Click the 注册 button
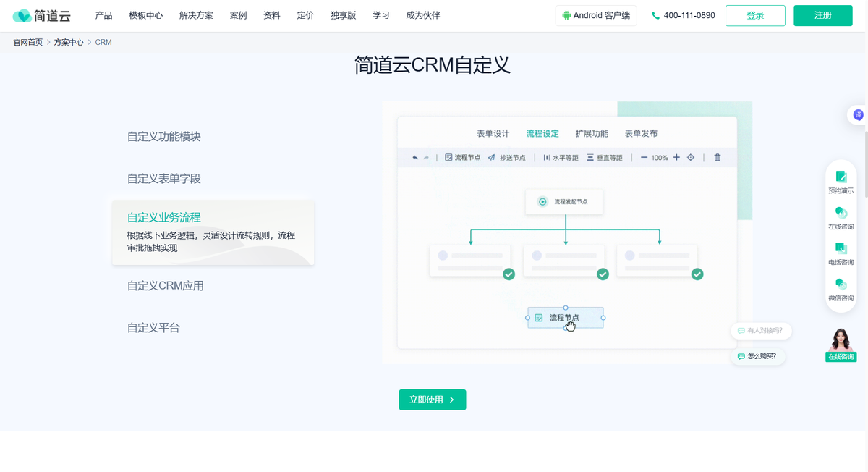This screenshot has width=868, height=472. coord(823,15)
